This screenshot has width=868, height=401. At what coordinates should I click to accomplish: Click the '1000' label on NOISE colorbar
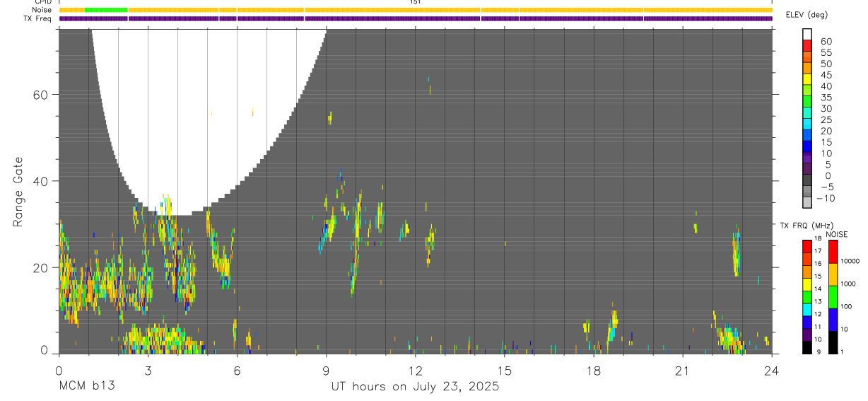[848, 284]
